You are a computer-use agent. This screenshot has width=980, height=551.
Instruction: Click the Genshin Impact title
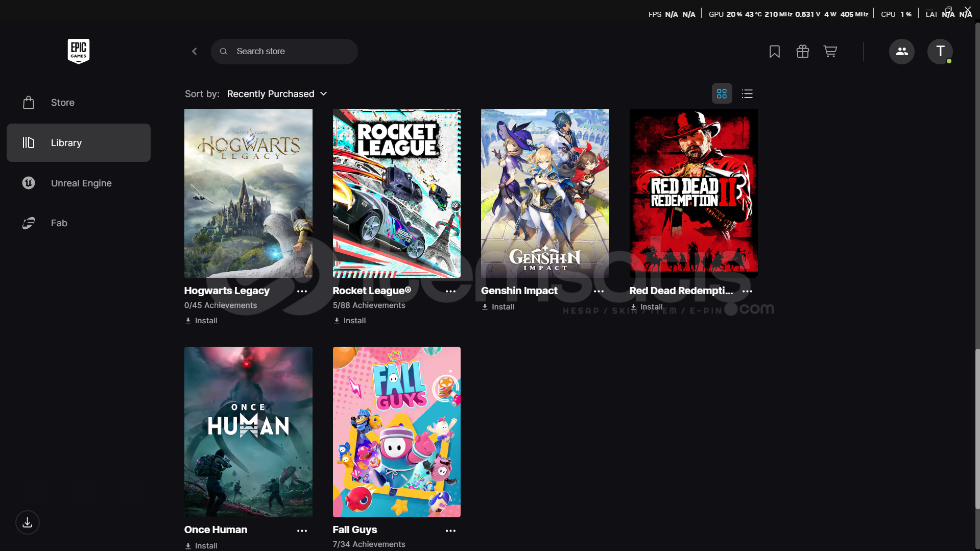[x=519, y=291]
